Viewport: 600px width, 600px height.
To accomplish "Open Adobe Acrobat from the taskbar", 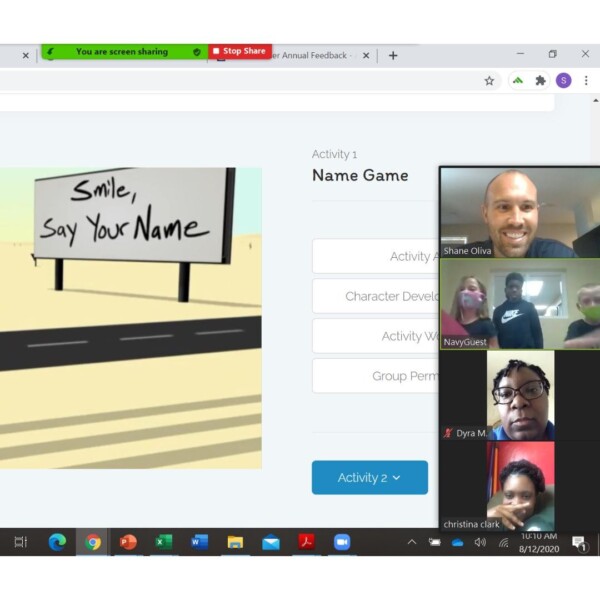I will [x=306, y=542].
